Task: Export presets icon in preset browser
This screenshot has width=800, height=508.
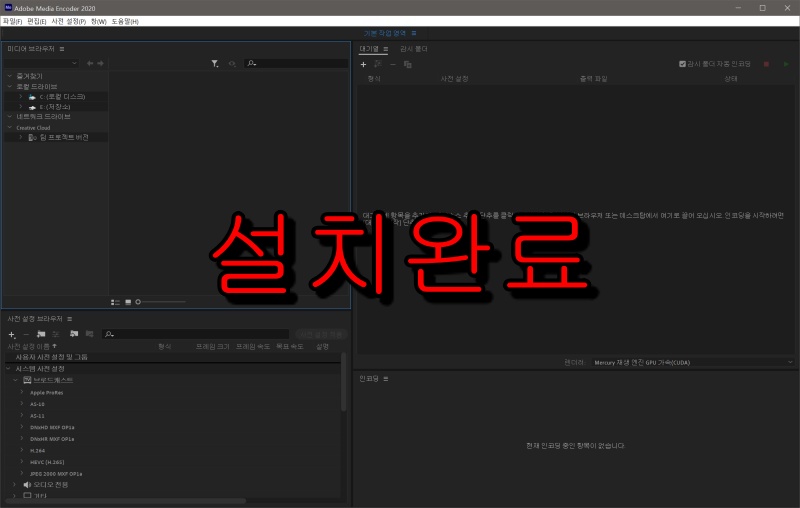Action: pyautogui.click(x=89, y=334)
